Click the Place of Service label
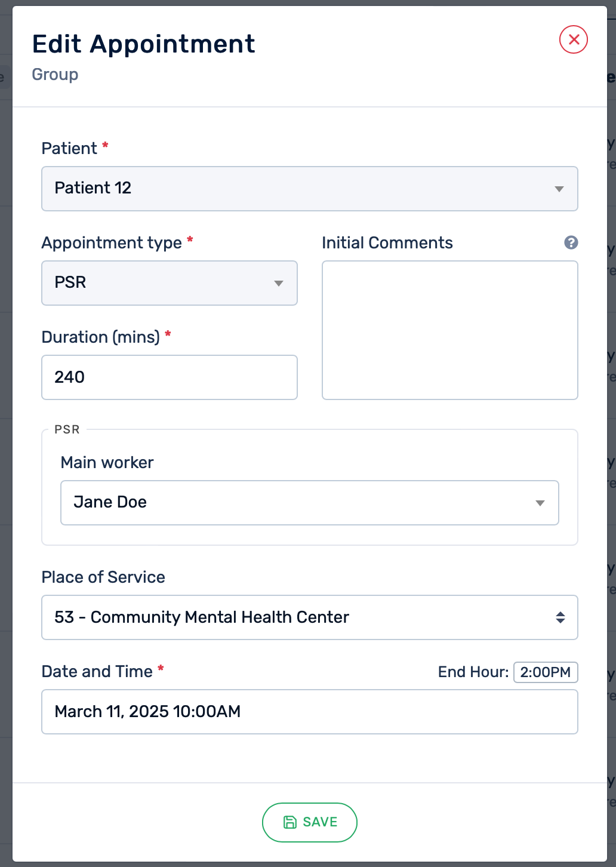Screen dimensions: 616x867 click(103, 577)
